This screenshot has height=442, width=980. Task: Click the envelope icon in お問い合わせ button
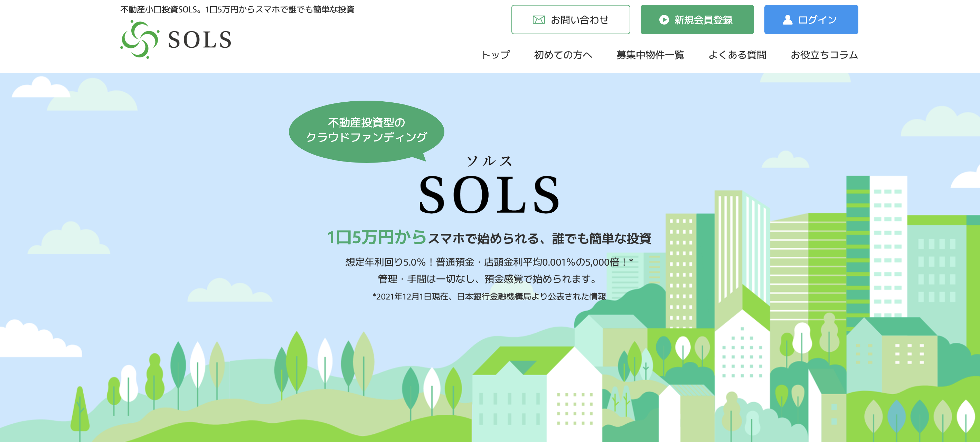tap(538, 20)
